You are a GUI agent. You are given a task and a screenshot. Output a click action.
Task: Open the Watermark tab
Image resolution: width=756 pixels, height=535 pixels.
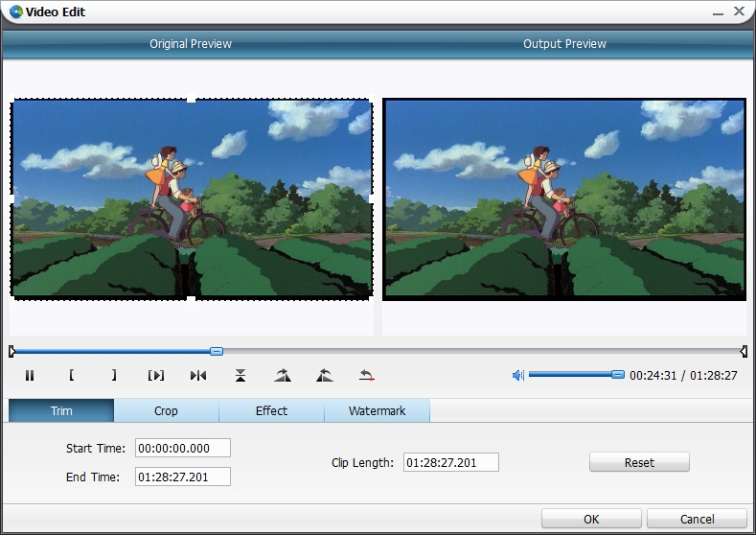click(377, 410)
